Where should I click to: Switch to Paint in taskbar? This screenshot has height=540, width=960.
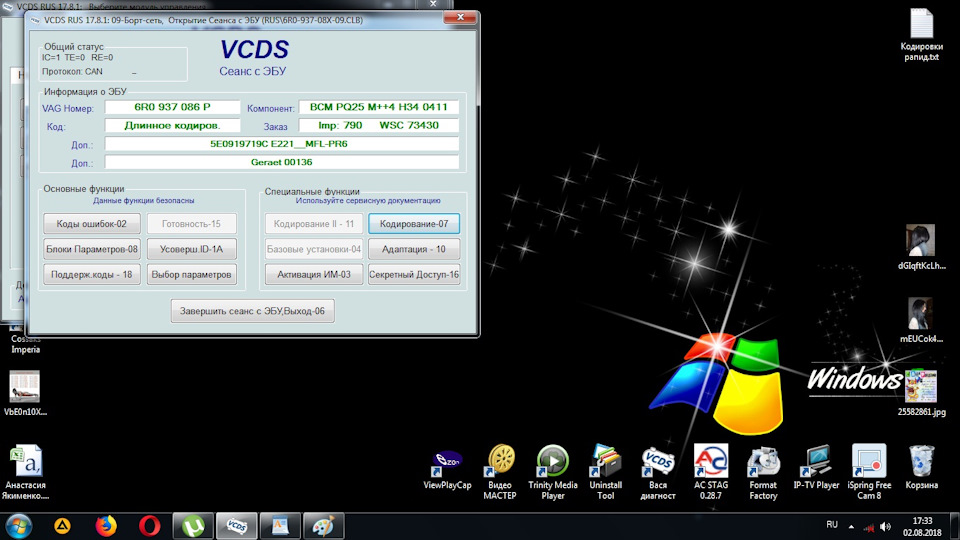click(x=324, y=526)
